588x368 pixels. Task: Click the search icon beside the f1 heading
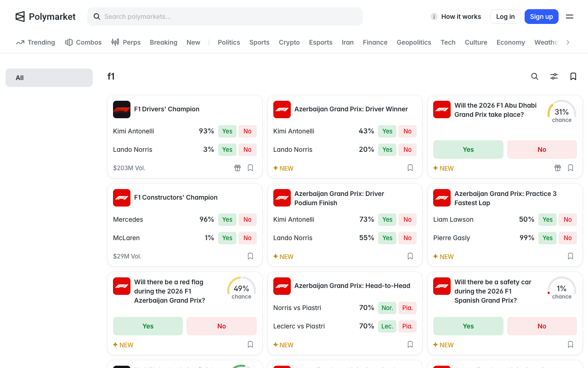pyautogui.click(x=535, y=76)
